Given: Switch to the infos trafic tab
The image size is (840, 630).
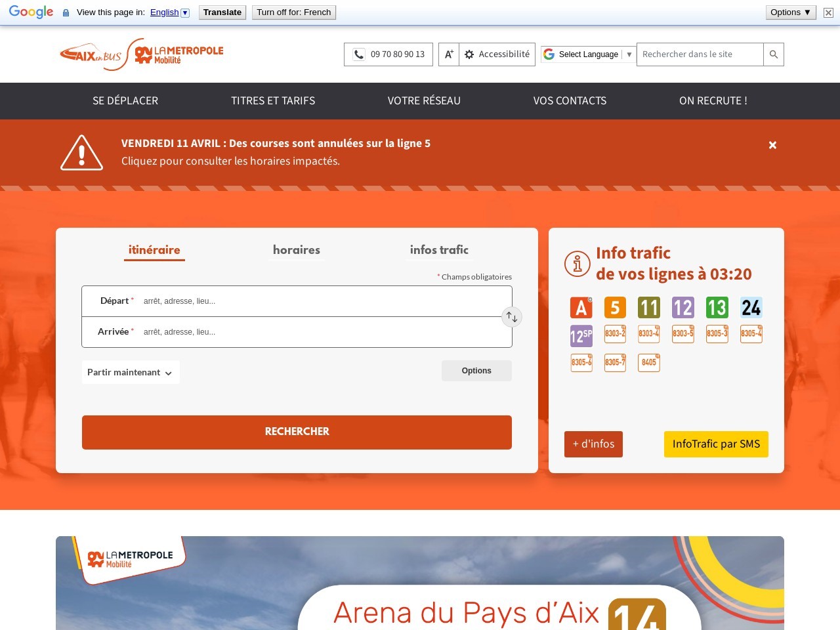Looking at the screenshot, I should (439, 250).
